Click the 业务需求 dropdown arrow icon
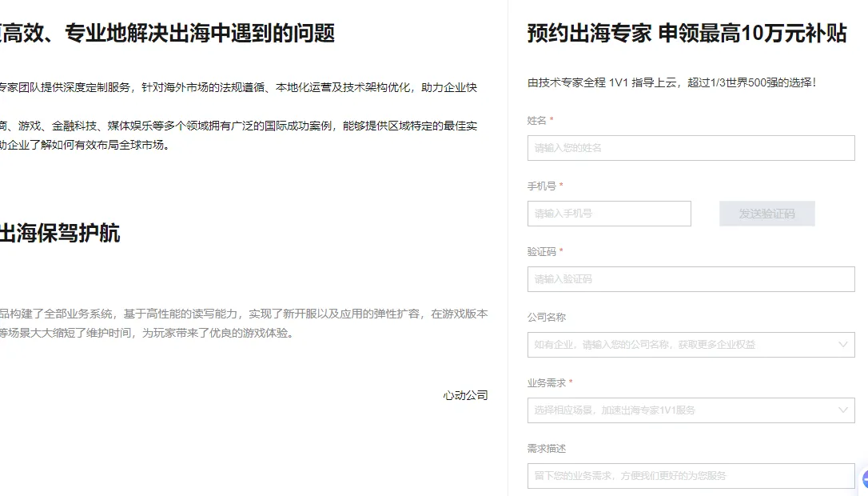Image resolution: width=868 pixels, height=496 pixels. (x=845, y=410)
